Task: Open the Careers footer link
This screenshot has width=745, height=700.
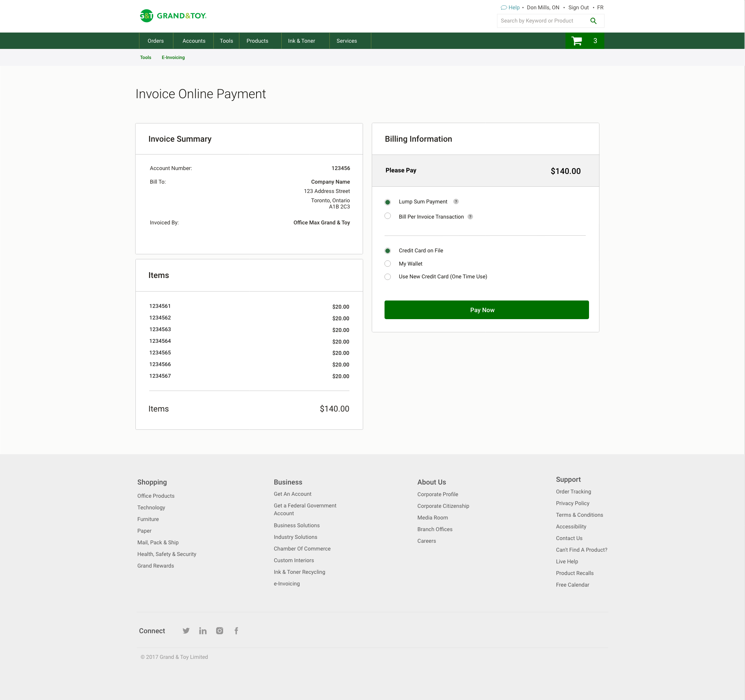Action: (427, 541)
